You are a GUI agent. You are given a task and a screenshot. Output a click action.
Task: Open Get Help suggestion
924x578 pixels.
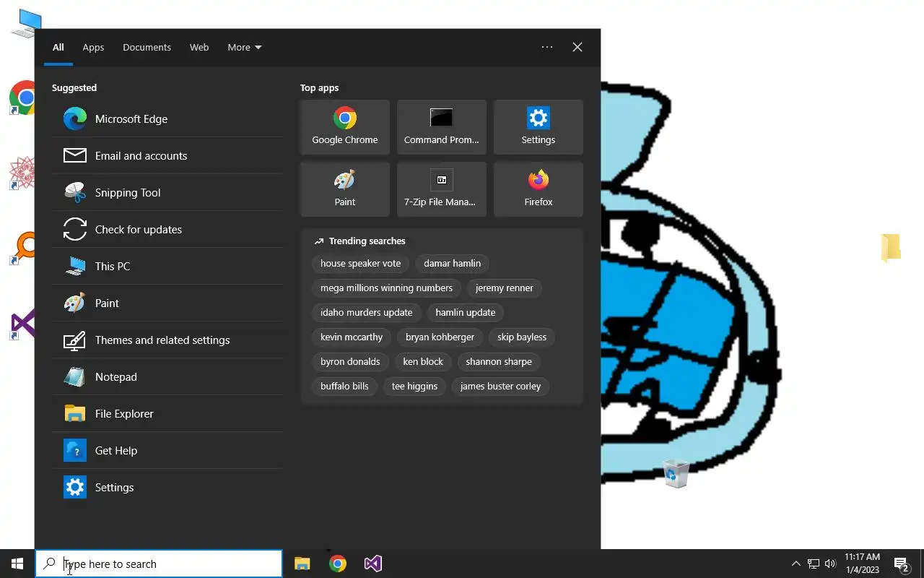click(x=167, y=451)
